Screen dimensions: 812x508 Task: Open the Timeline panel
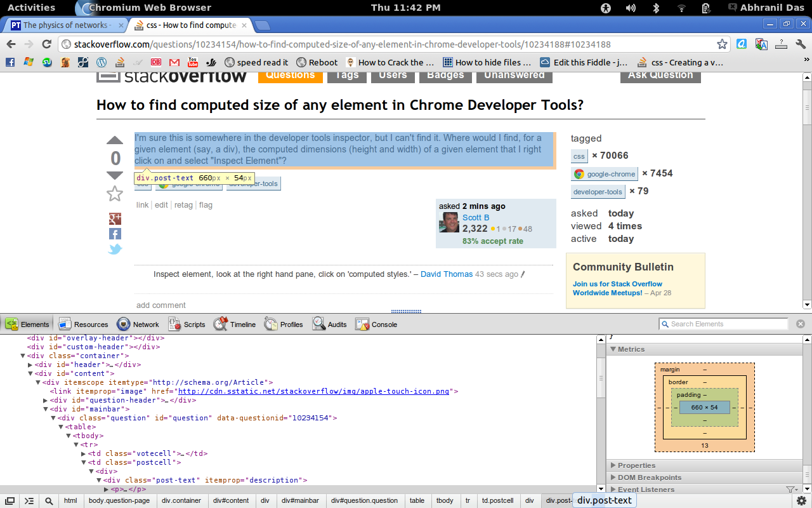(x=235, y=324)
